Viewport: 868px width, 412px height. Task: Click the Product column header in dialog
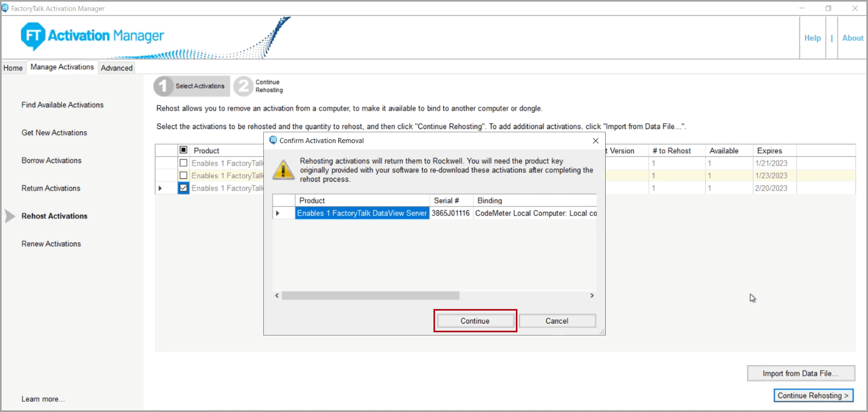coord(362,201)
